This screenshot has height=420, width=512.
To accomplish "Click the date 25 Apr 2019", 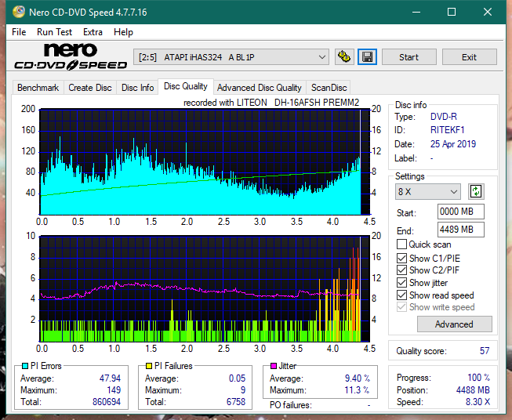I will point(453,144).
